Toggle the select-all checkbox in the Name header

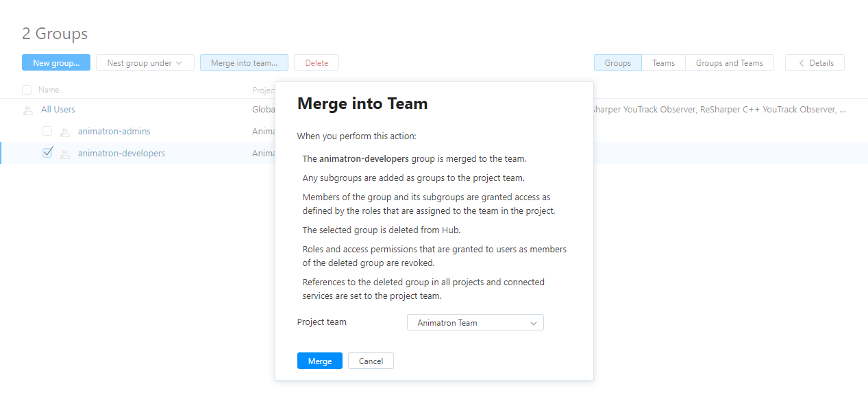click(x=26, y=90)
